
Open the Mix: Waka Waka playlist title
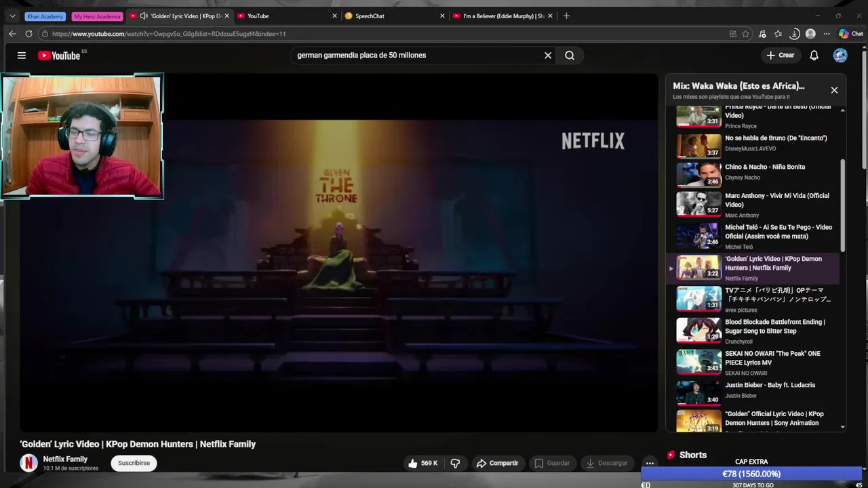point(738,86)
